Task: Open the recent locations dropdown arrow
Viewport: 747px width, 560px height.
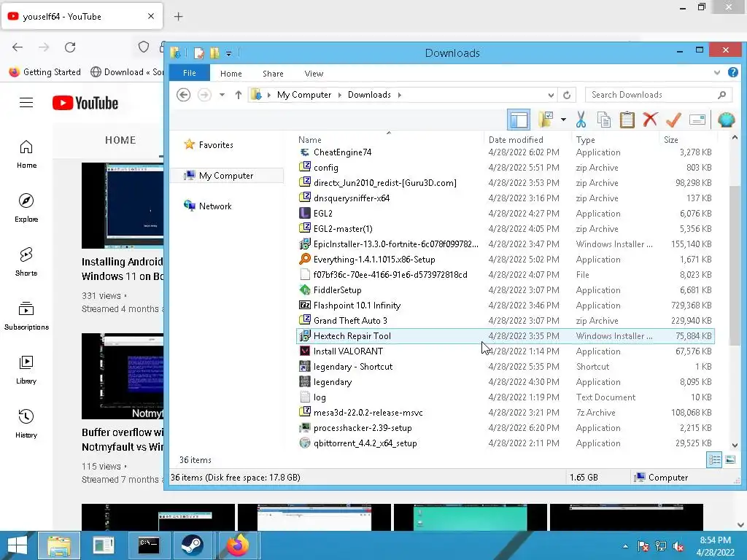Action: tap(222, 95)
